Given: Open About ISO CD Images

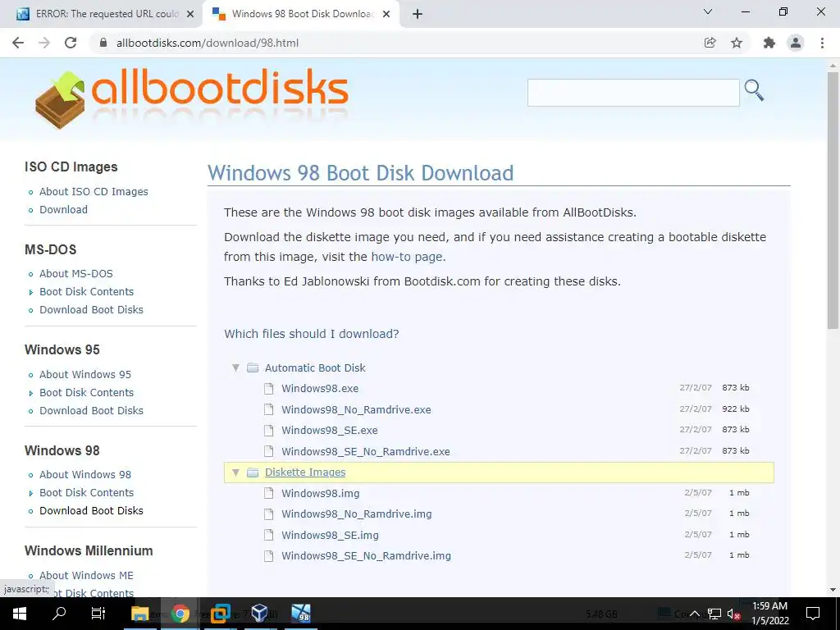Looking at the screenshot, I should [x=94, y=192].
